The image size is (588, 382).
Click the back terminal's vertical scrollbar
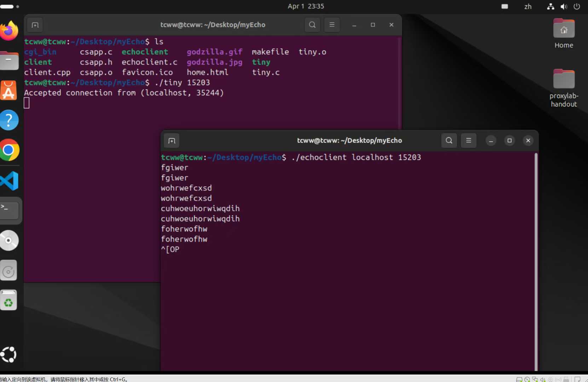pyautogui.click(x=399, y=83)
